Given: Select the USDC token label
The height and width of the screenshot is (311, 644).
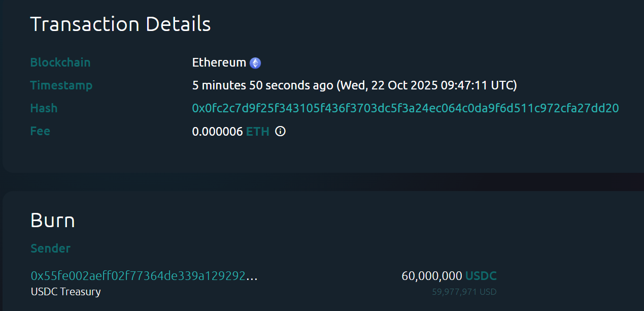Looking at the screenshot, I should [x=481, y=276].
